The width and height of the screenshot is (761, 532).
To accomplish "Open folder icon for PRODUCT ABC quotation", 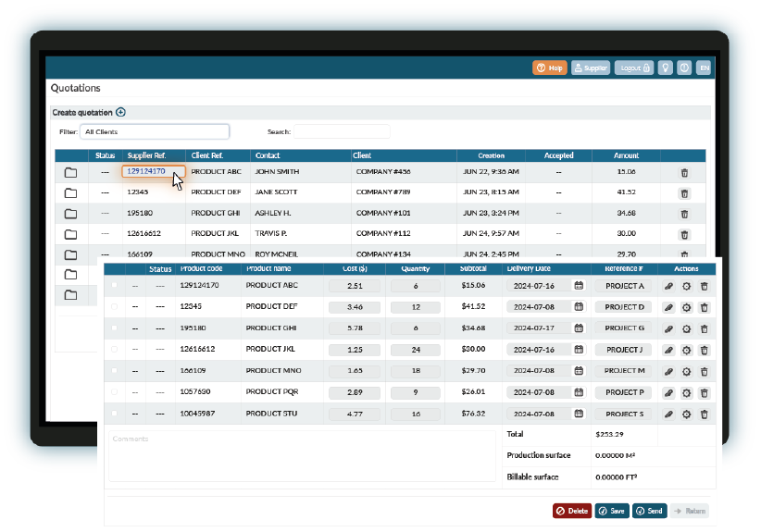I will 71,172.
